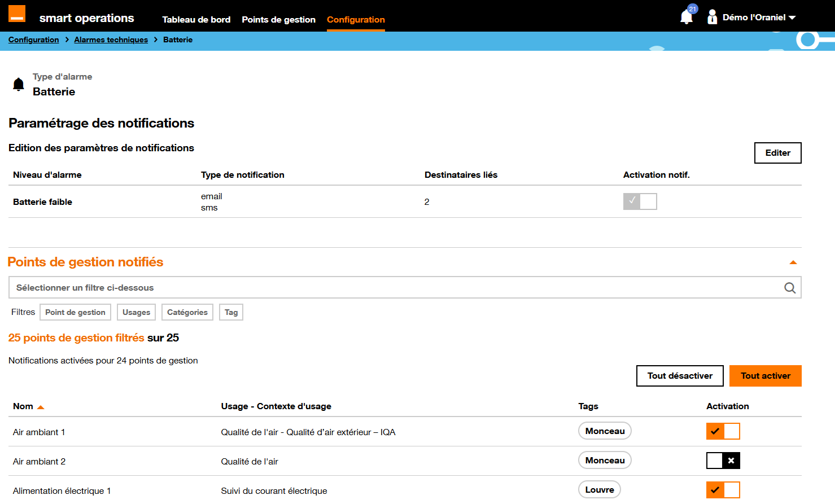Click Tout activer button
835x504 pixels.
tap(766, 376)
